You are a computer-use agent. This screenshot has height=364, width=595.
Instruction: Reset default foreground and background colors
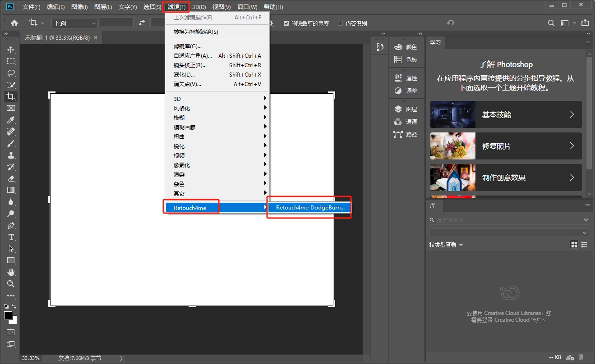[x=6, y=306]
